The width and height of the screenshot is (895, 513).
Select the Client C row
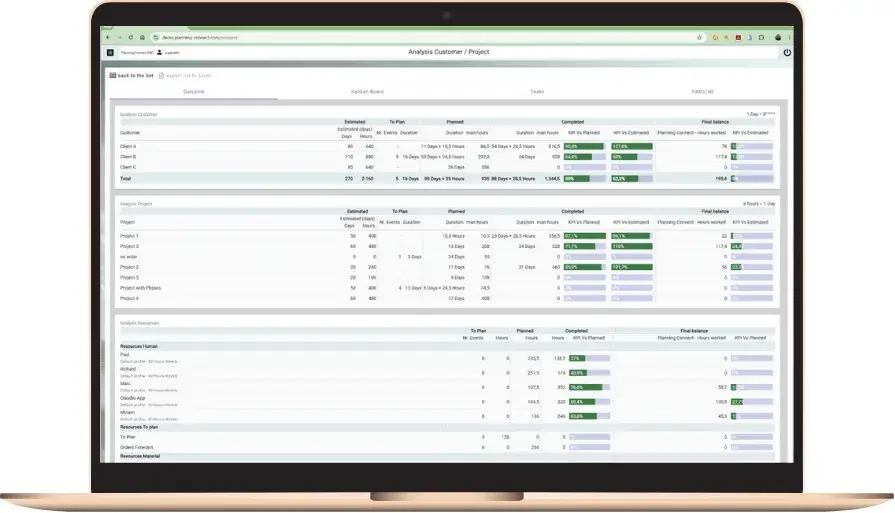(x=446, y=167)
